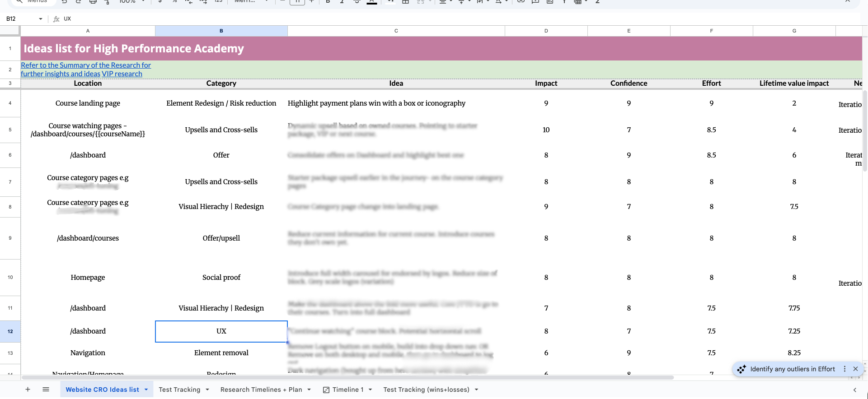
Task: Click the formula bar showing UX
Action: (461, 19)
